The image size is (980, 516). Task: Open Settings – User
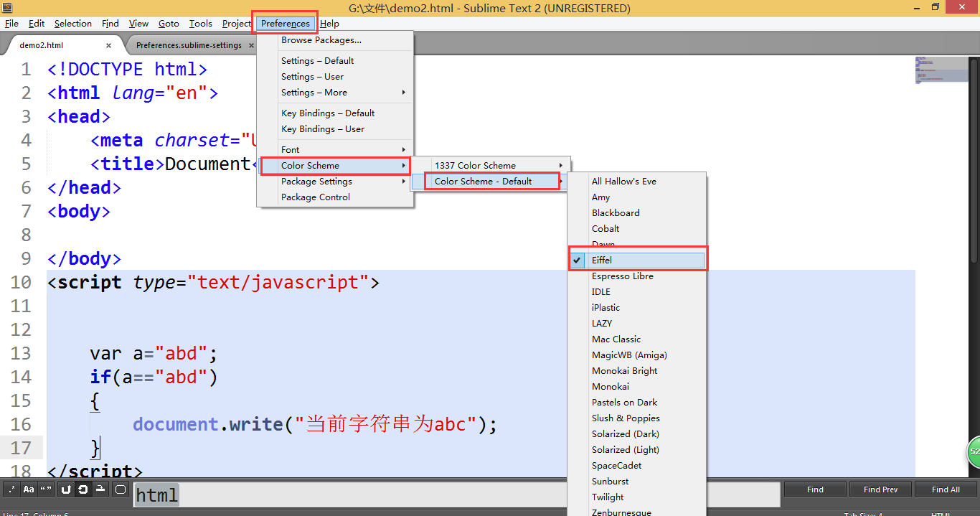(335, 77)
